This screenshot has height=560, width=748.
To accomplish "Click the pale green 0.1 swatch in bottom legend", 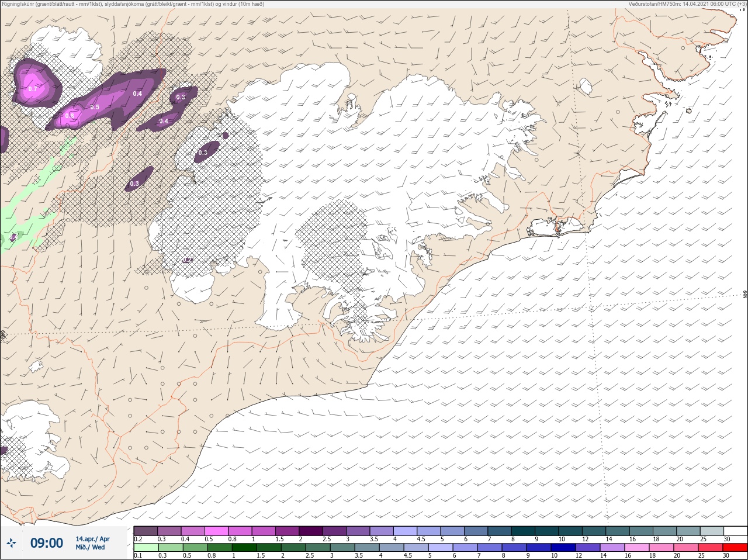I will [146, 548].
